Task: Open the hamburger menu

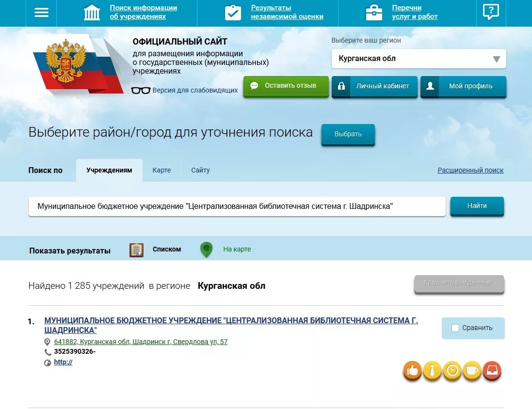Action: [x=41, y=13]
